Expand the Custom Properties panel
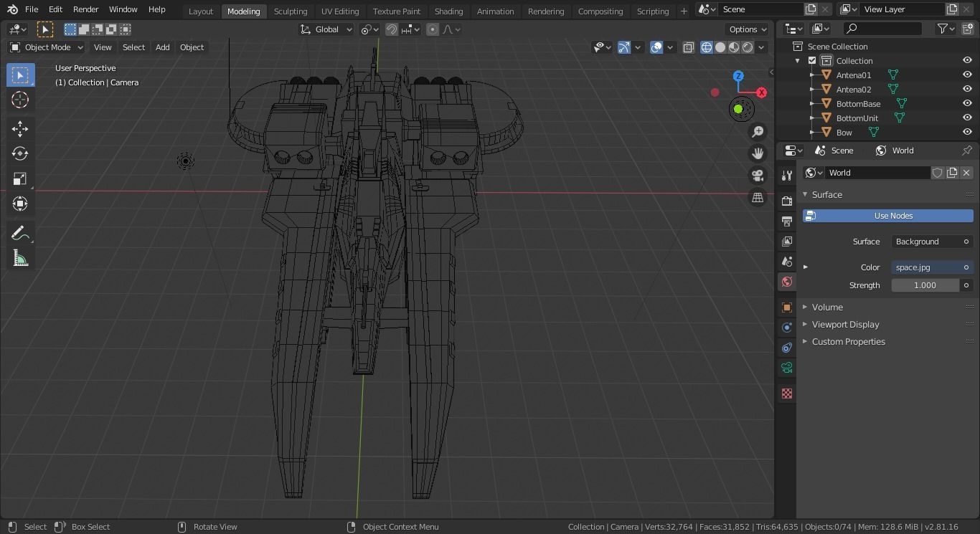Viewport: 980px width, 534px height. click(848, 341)
